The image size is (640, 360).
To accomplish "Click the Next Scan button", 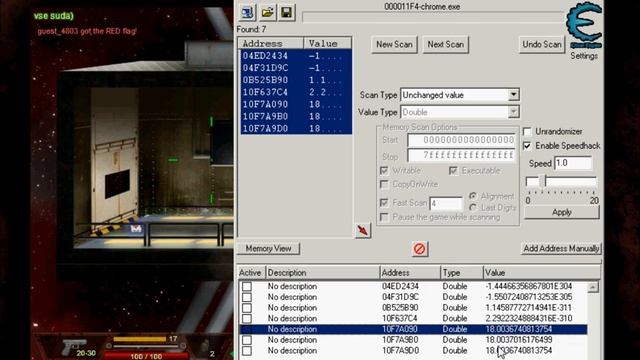I will (x=446, y=44).
